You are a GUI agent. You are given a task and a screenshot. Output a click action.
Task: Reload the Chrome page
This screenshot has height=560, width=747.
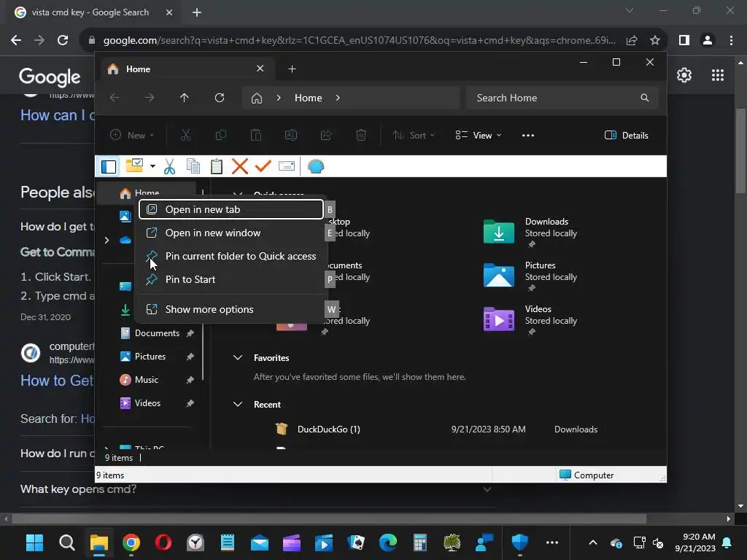[x=63, y=41]
